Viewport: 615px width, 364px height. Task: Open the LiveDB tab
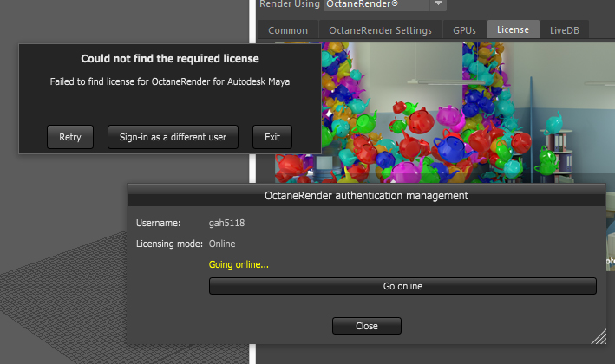coord(565,30)
